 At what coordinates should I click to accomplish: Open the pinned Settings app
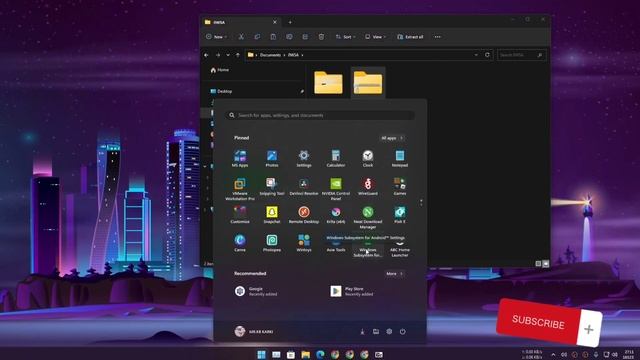[x=304, y=158]
